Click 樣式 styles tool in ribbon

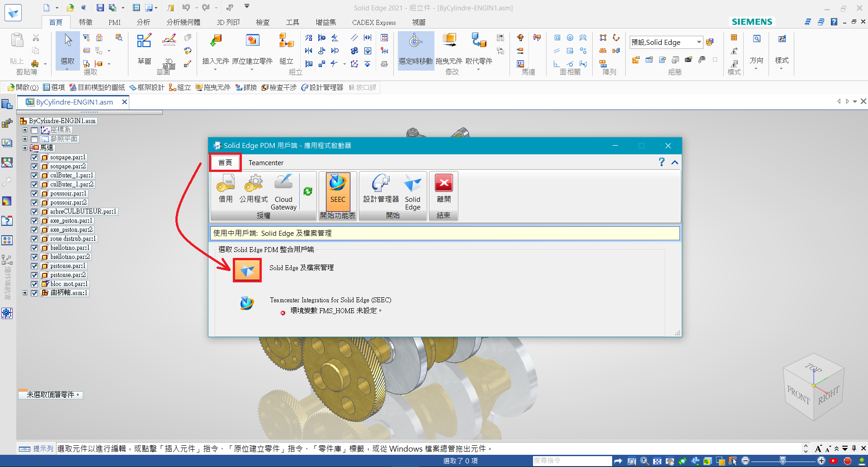tap(782, 50)
